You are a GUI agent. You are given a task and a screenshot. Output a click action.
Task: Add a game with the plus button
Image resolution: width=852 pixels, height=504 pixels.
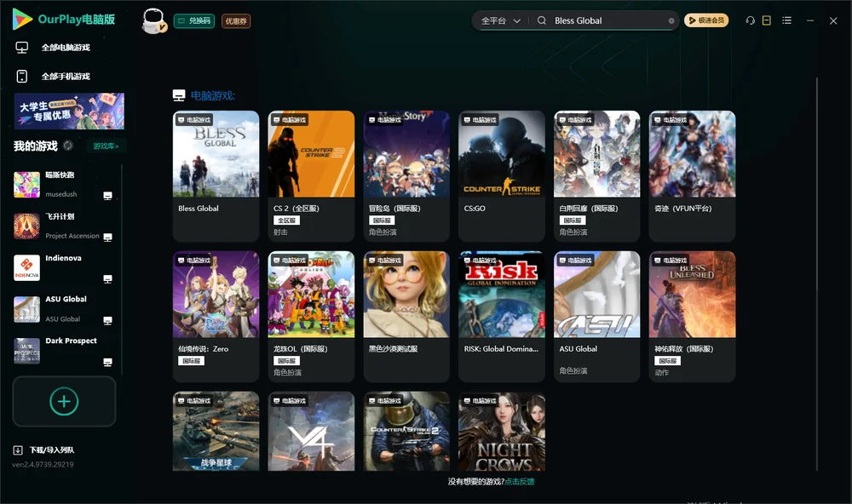click(x=64, y=401)
